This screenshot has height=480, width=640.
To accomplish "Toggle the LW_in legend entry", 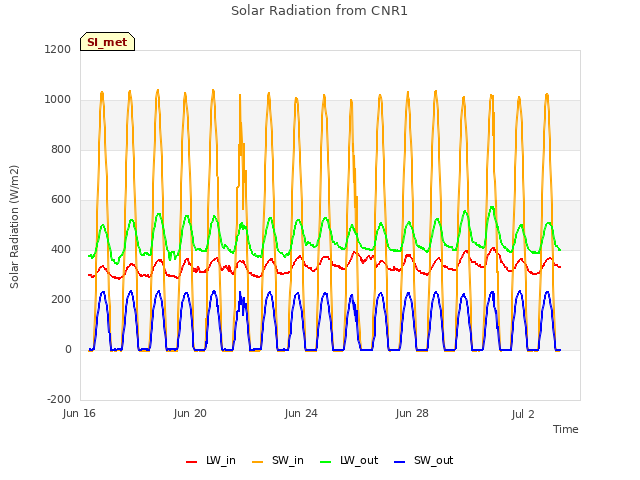I will (x=211, y=461).
